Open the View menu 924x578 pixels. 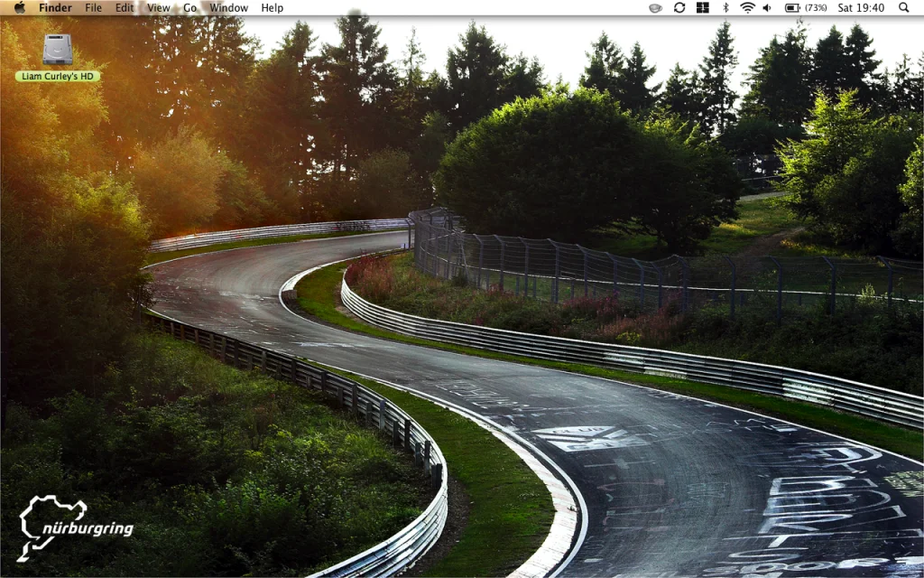pos(159,7)
